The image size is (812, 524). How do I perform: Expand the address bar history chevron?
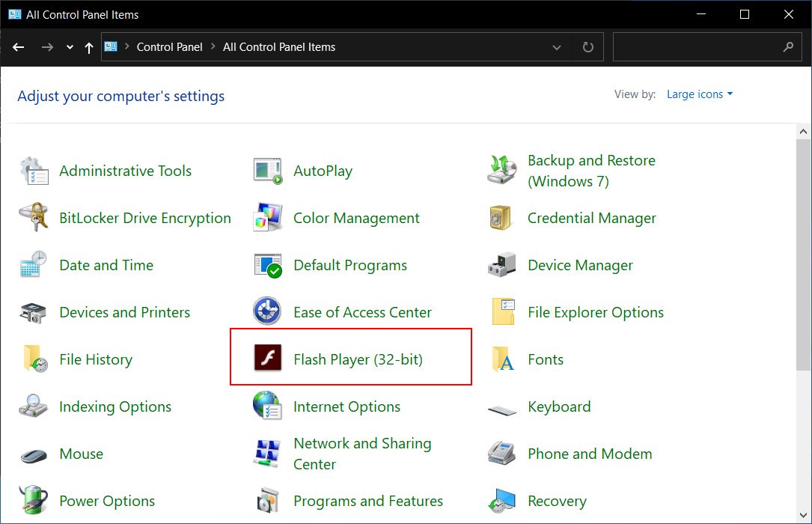tap(557, 46)
